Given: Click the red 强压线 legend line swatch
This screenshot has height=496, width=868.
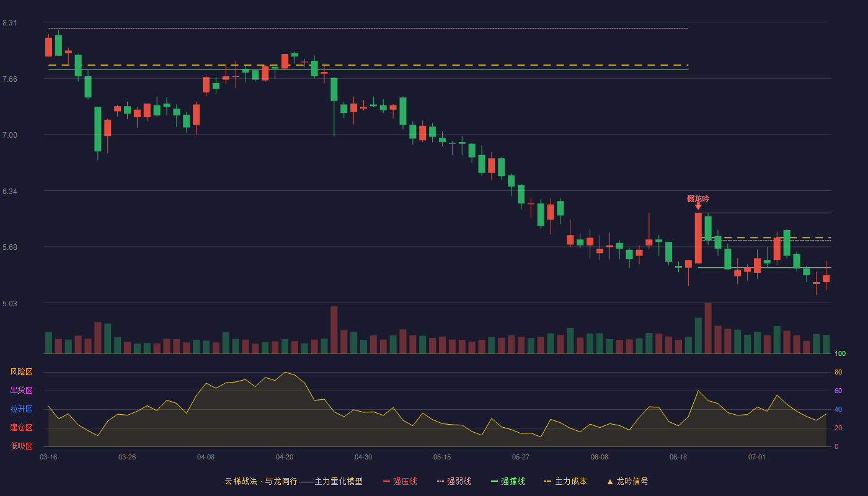Looking at the screenshot, I should click(x=386, y=481).
